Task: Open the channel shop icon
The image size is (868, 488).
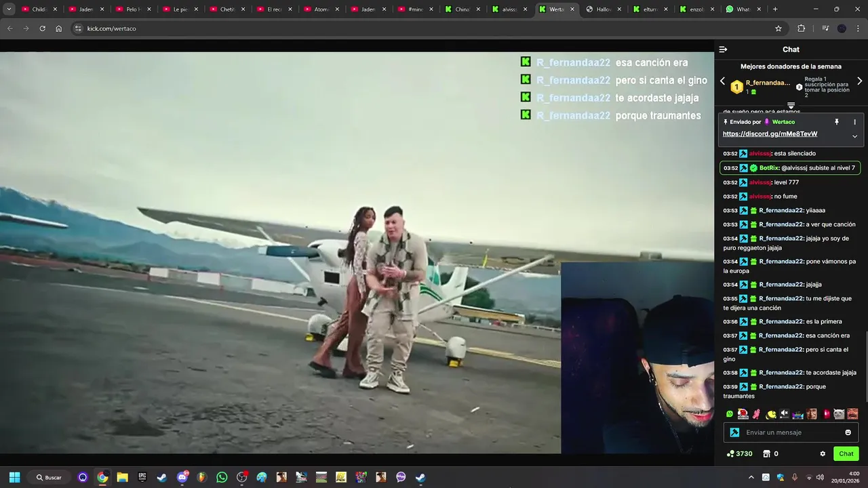Action: point(767,454)
